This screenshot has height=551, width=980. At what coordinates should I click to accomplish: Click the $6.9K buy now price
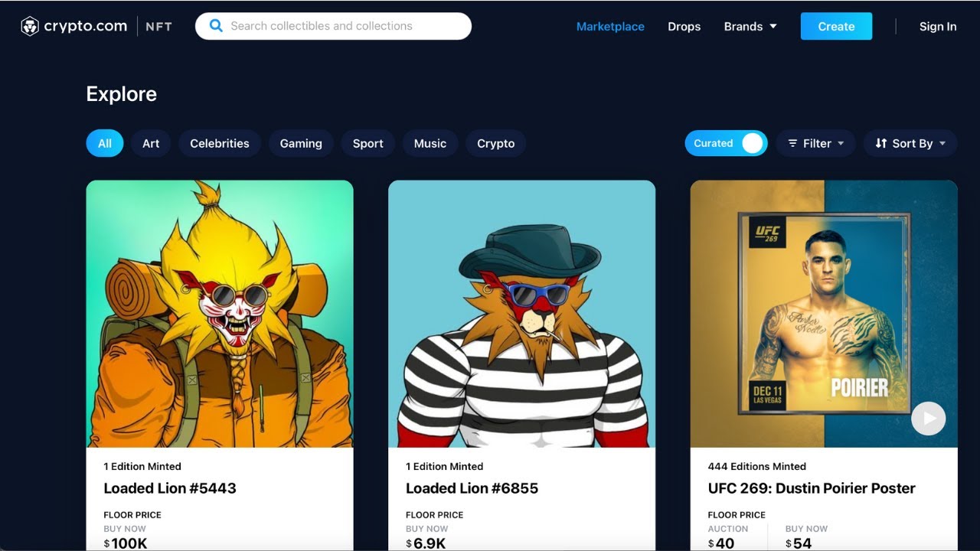(x=426, y=543)
